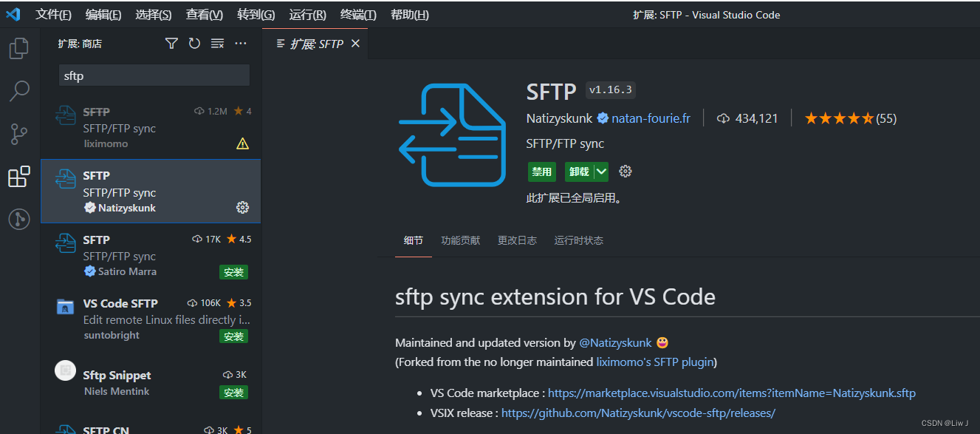Click the filter extensions icon
This screenshot has width=980, height=434.
point(171,43)
